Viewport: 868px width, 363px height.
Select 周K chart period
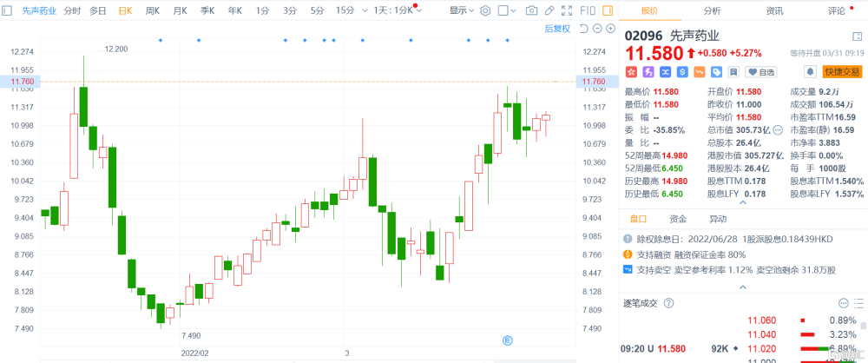pyautogui.click(x=152, y=10)
